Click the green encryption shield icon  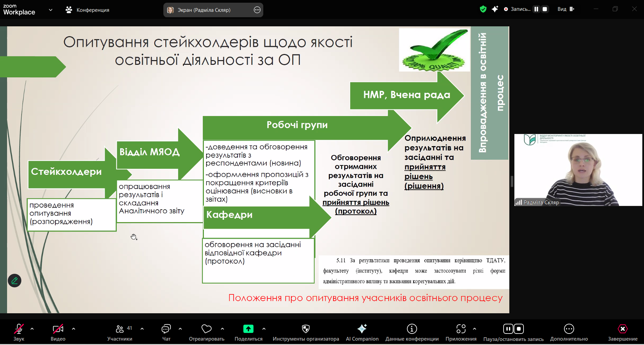tap(483, 9)
